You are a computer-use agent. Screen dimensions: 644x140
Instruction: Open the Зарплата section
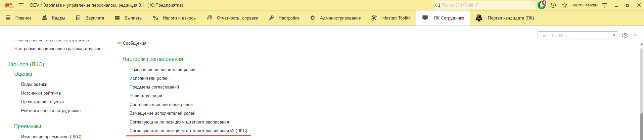click(90, 18)
